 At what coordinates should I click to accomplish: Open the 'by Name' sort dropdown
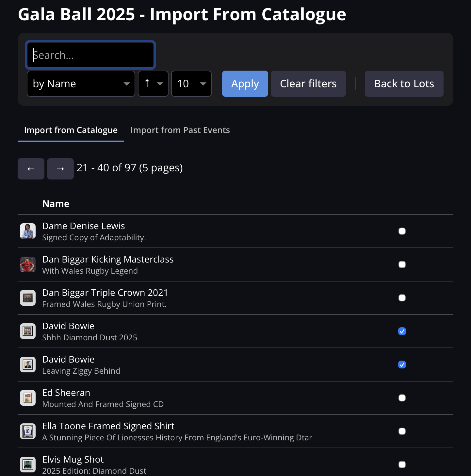(x=81, y=84)
